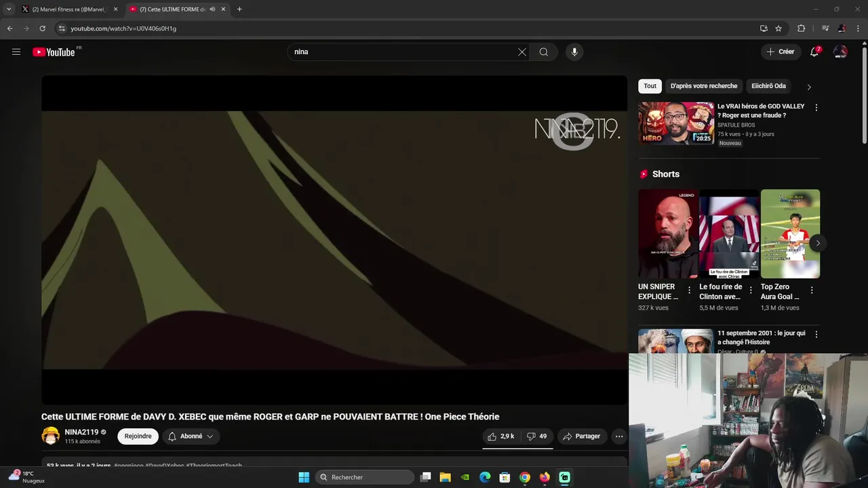Select D'après votre recherche chip
This screenshot has width=868, height=488.
click(704, 86)
